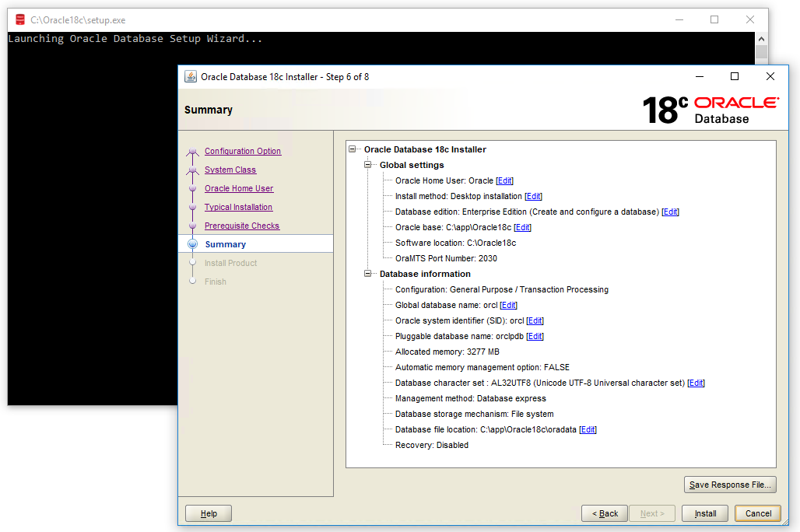
Task: Select the Management method: Database express row
Action: click(x=470, y=398)
